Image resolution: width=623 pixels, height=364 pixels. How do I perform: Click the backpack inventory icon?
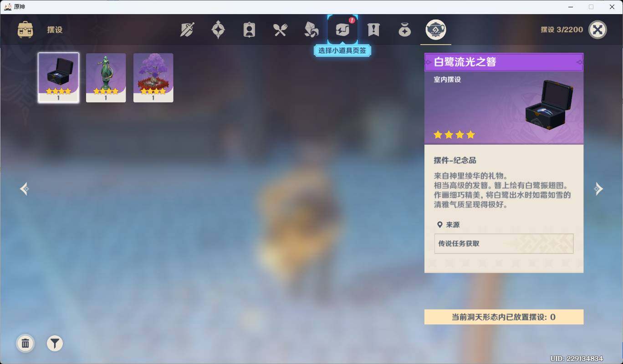[x=25, y=30]
